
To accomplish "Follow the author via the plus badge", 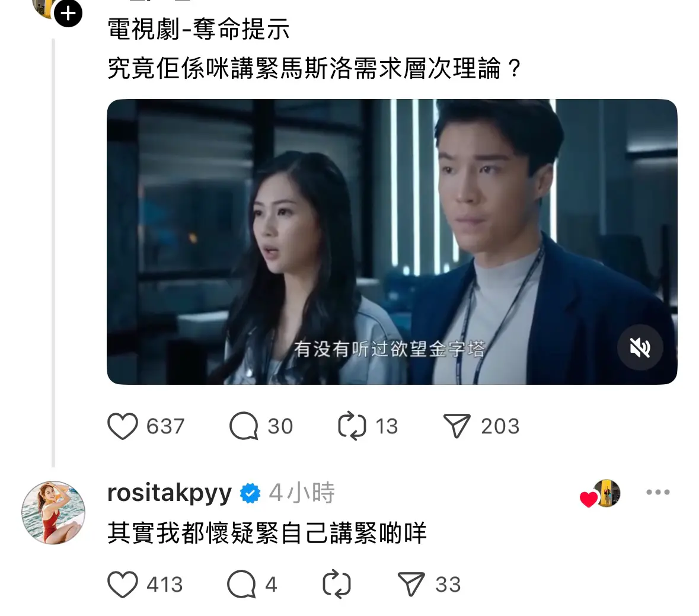I will pos(68,14).
